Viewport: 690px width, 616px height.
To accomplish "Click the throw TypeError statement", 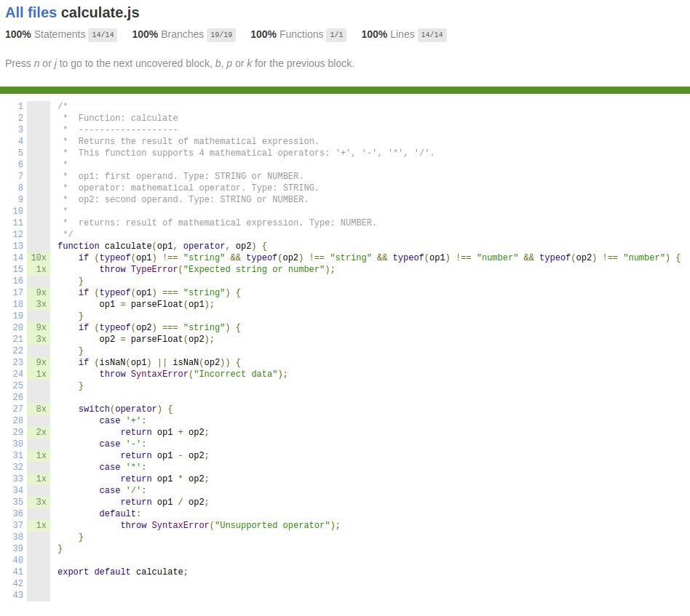I will coord(217,269).
